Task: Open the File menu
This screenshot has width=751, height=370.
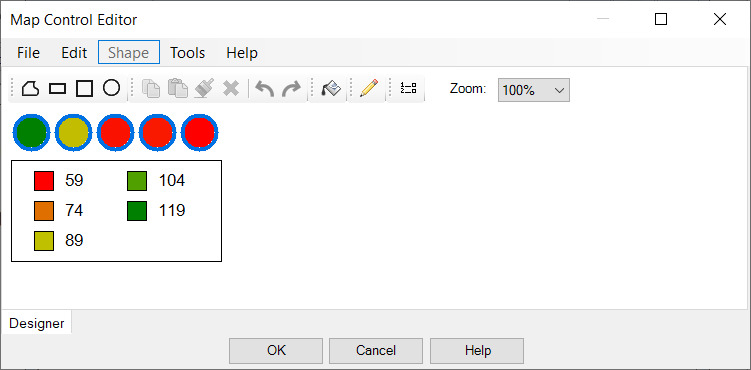Action: [x=28, y=53]
